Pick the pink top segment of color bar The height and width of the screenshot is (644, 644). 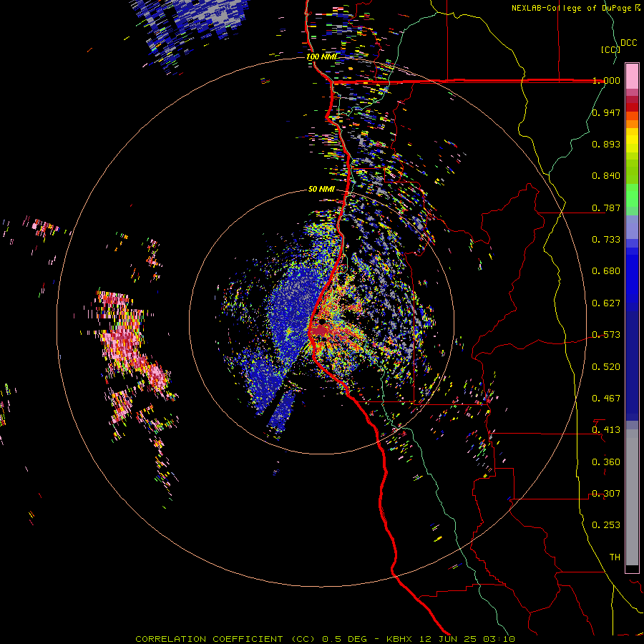(632, 76)
